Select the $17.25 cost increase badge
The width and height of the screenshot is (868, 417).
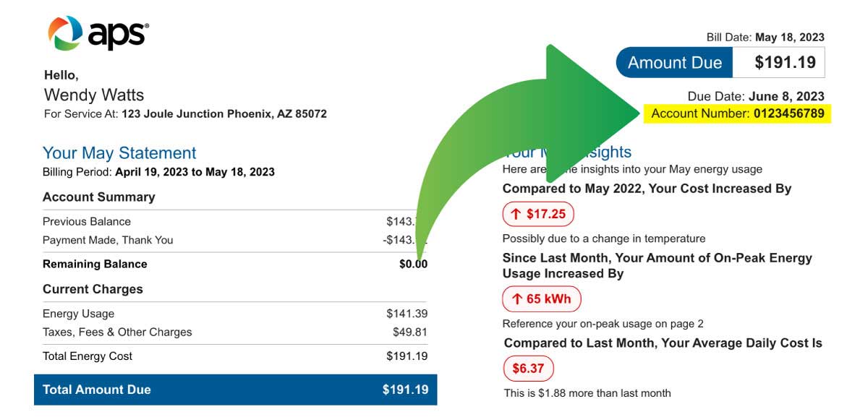point(538,214)
